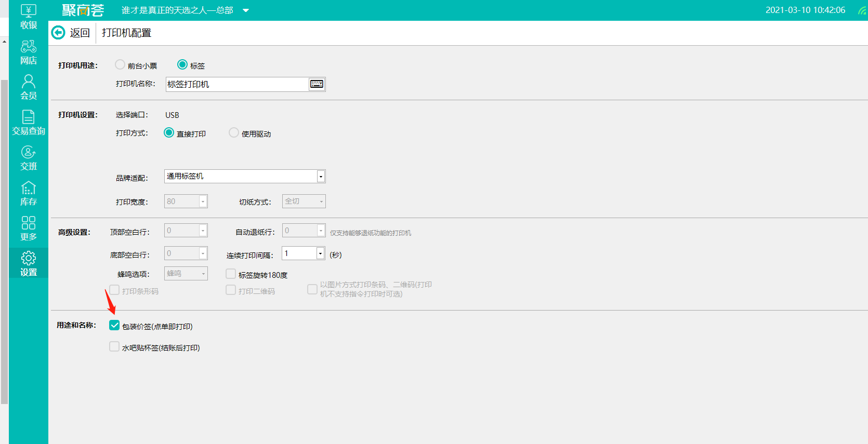
Task: Click the 高级设置 section label
Action: pos(74,232)
